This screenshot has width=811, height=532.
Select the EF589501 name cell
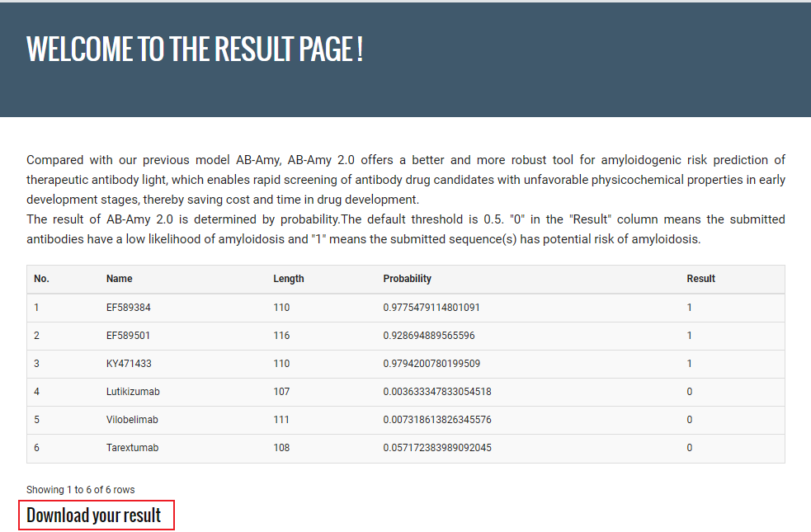click(128, 336)
